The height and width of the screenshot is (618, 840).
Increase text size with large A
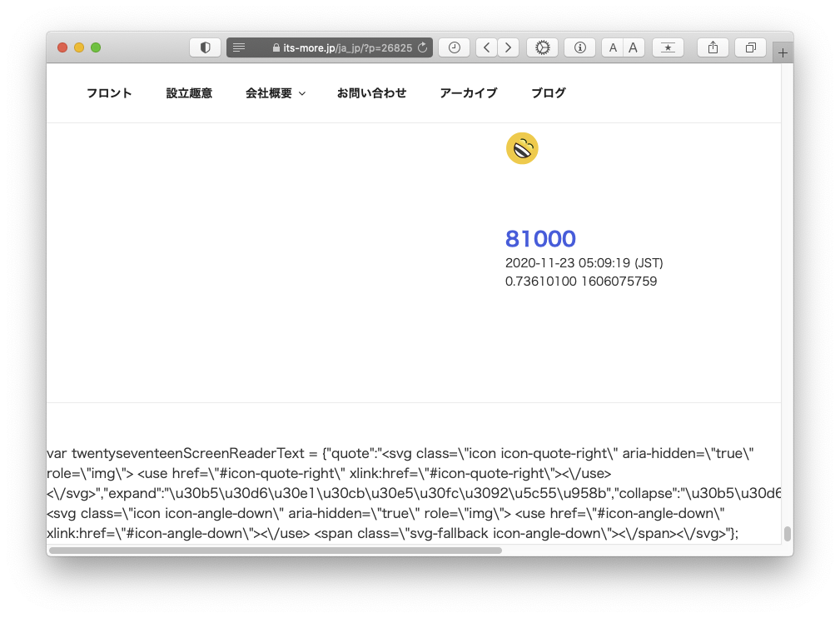(x=633, y=47)
